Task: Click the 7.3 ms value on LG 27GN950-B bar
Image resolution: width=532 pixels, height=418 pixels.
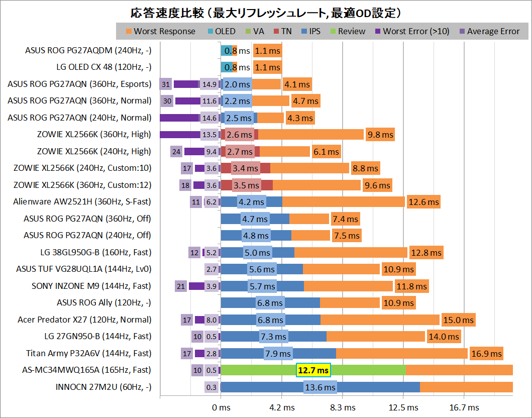Action: tap(273, 337)
